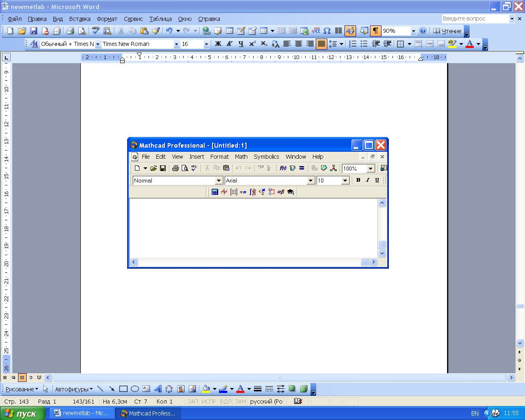
Task: Click the Paste icon in Mathcad toolbar
Action: tap(226, 168)
